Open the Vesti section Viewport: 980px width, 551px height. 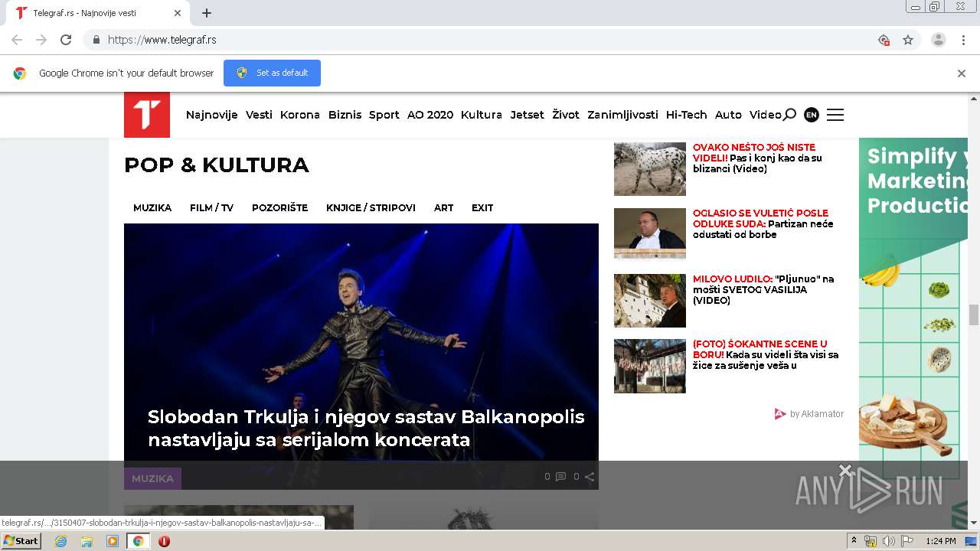(x=259, y=115)
